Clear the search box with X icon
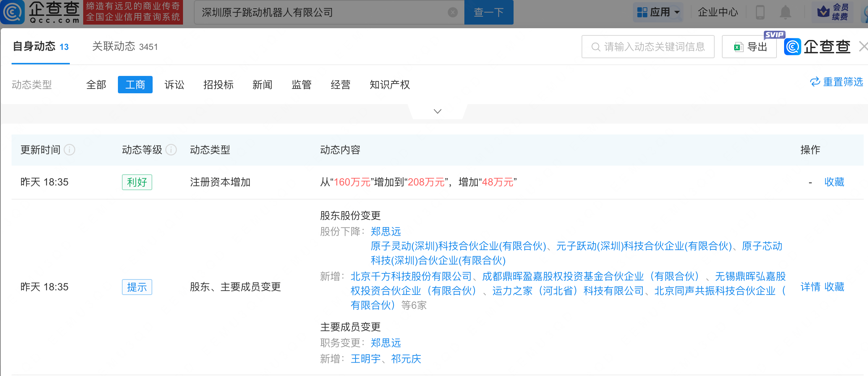Image resolution: width=868 pixels, height=376 pixels. pos(452,13)
